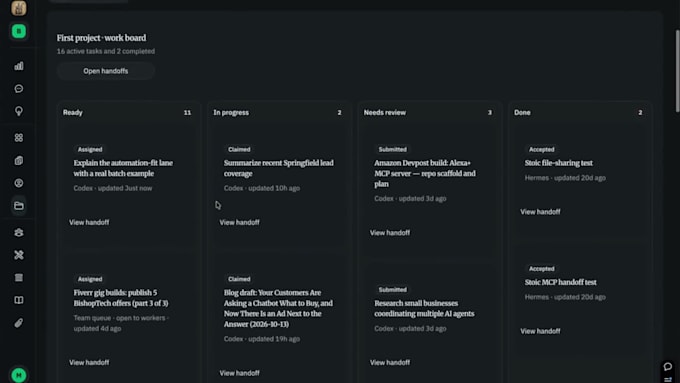The image size is (680, 383).
Task: Click Assigned badge on automation-fit lane card
Action: point(90,149)
